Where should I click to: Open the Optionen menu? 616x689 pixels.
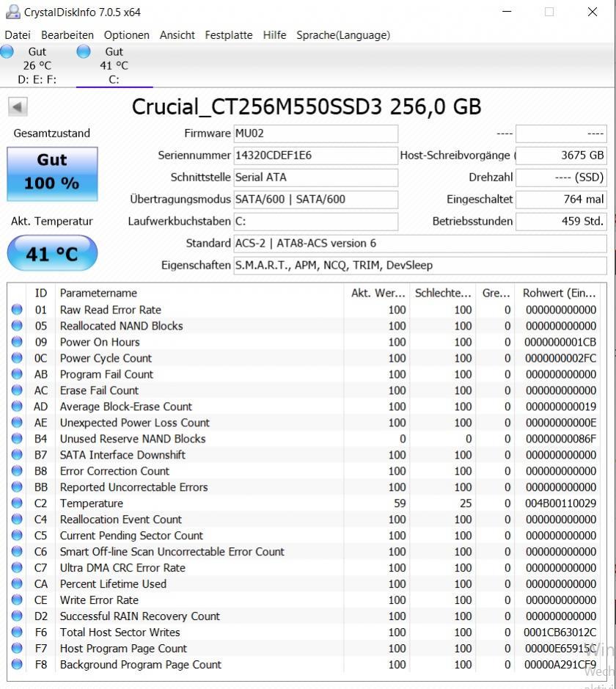(x=126, y=35)
